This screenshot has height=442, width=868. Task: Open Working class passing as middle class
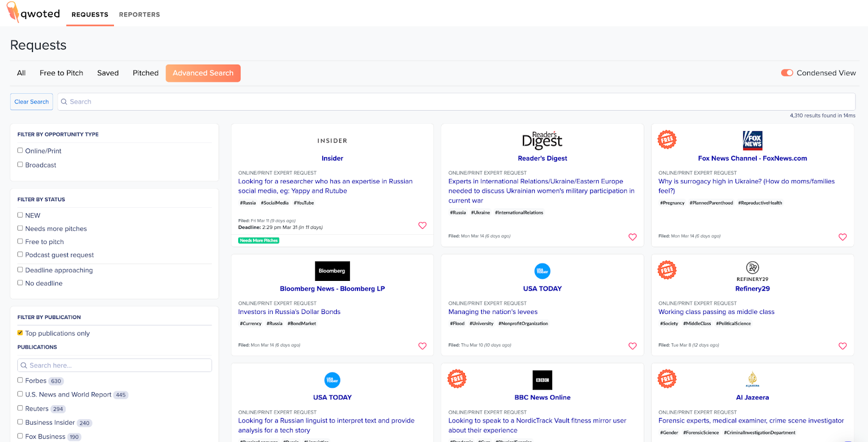click(716, 312)
